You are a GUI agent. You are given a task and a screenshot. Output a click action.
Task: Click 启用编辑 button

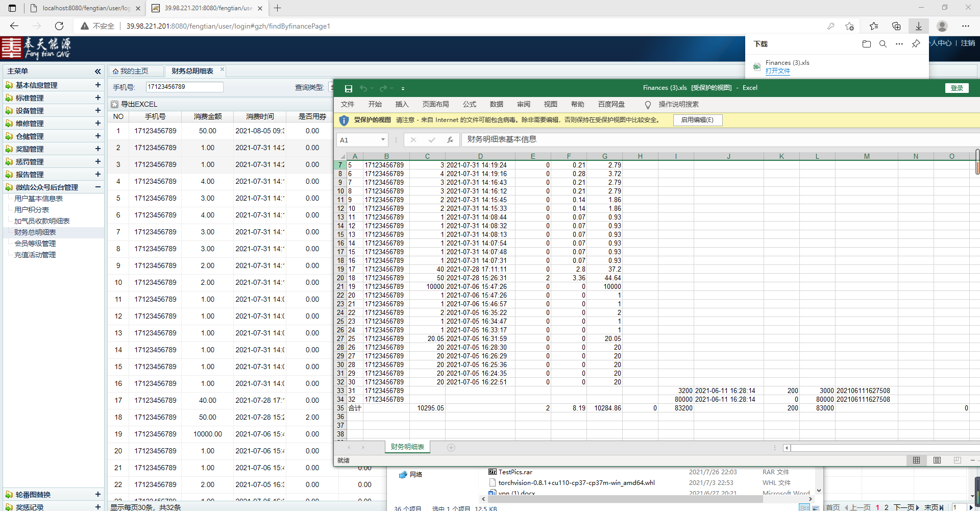pos(697,120)
